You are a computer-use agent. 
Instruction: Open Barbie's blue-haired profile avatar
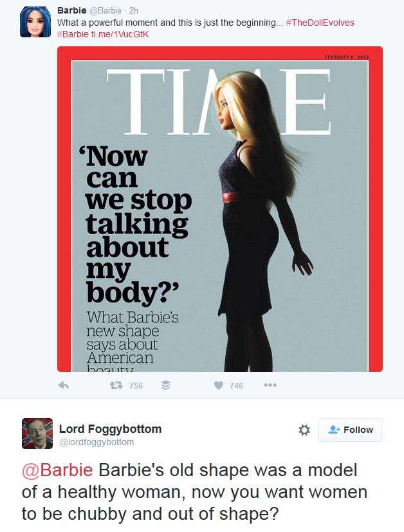35,22
